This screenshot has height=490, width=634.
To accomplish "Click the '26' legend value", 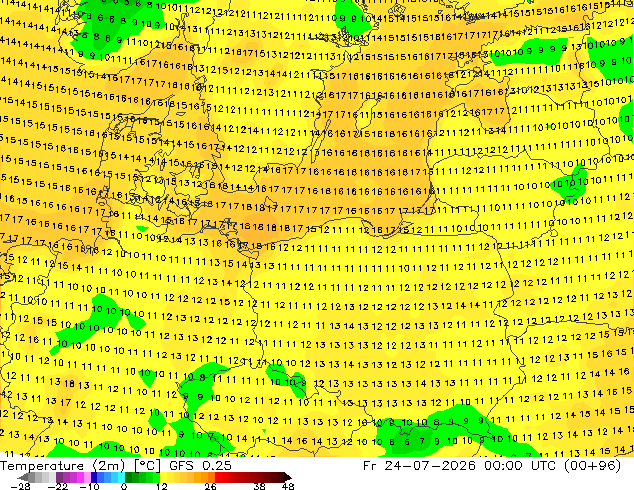I will click(x=210, y=486).
